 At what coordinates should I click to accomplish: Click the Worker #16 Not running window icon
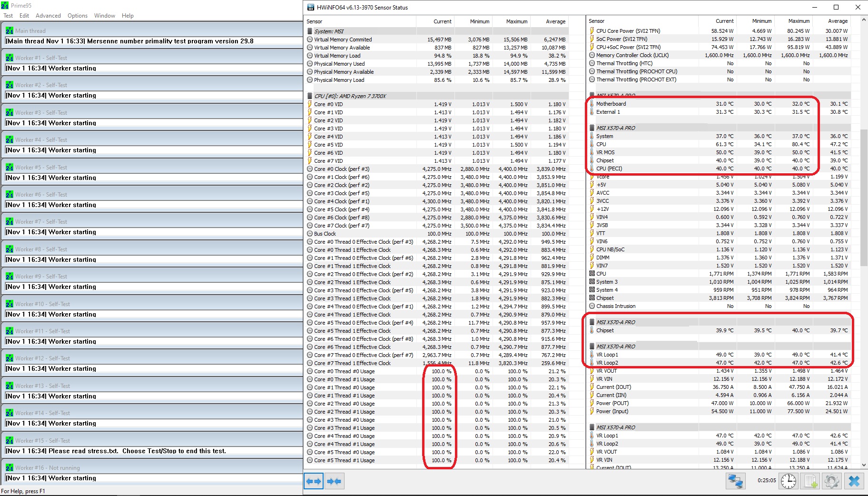pyautogui.click(x=10, y=467)
